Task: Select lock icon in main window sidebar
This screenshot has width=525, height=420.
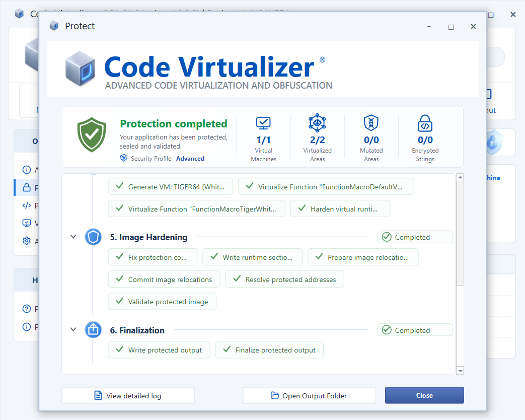Action: pyautogui.click(x=27, y=187)
